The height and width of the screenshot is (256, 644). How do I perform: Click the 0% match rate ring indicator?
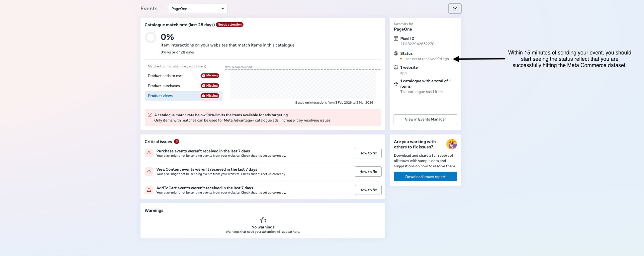coord(150,38)
